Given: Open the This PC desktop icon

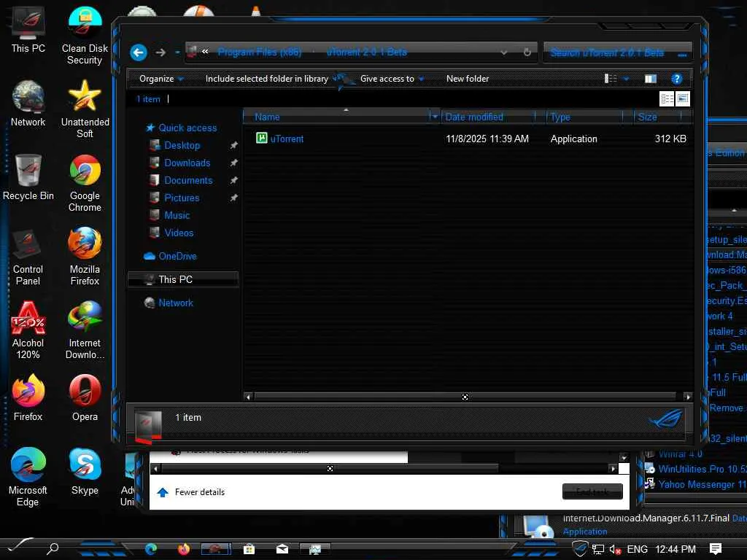Looking at the screenshot, I should click(x=28, y=29).
